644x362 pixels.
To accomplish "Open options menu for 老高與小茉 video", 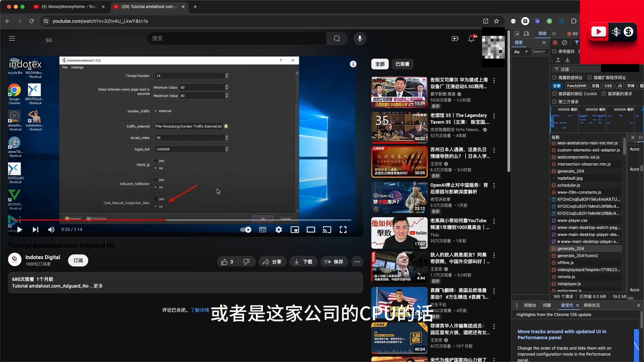I will (494, 221).
